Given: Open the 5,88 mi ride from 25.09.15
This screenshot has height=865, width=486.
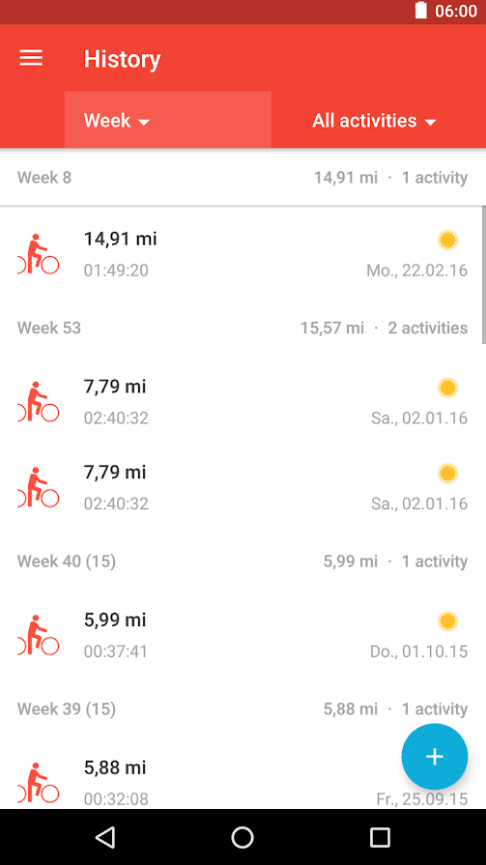Looking at the screenshot, I should 243,783.
